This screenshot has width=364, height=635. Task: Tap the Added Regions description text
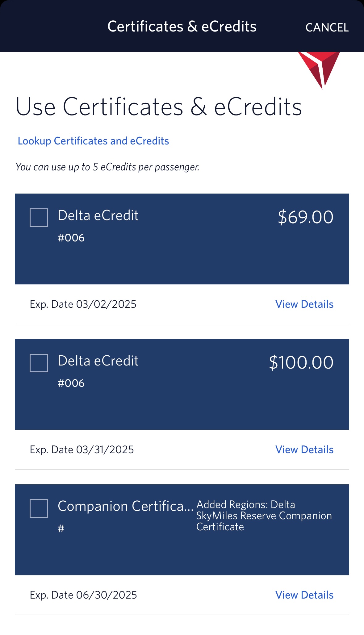pos(264,516)
